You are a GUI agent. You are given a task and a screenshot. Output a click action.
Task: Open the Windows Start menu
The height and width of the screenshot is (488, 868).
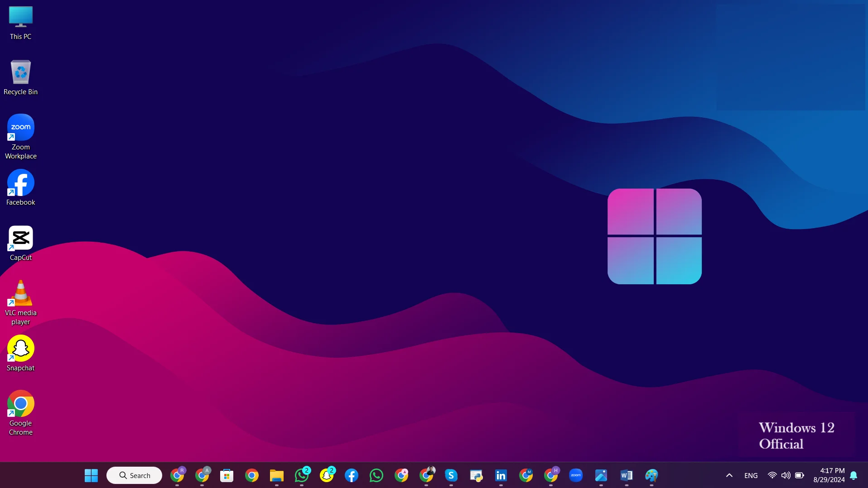pos(91,475)
